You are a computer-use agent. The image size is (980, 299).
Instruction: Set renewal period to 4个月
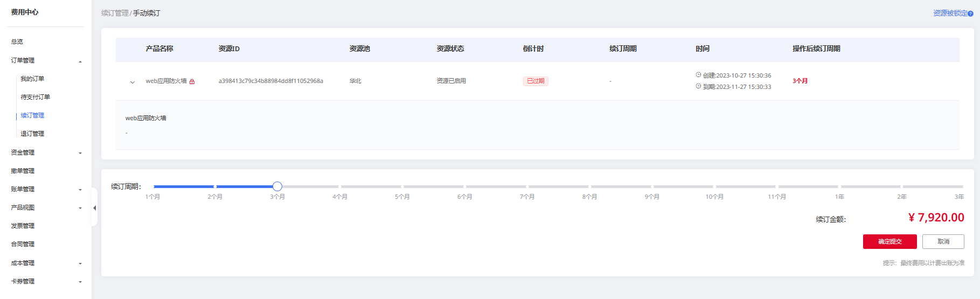point(340,197)
